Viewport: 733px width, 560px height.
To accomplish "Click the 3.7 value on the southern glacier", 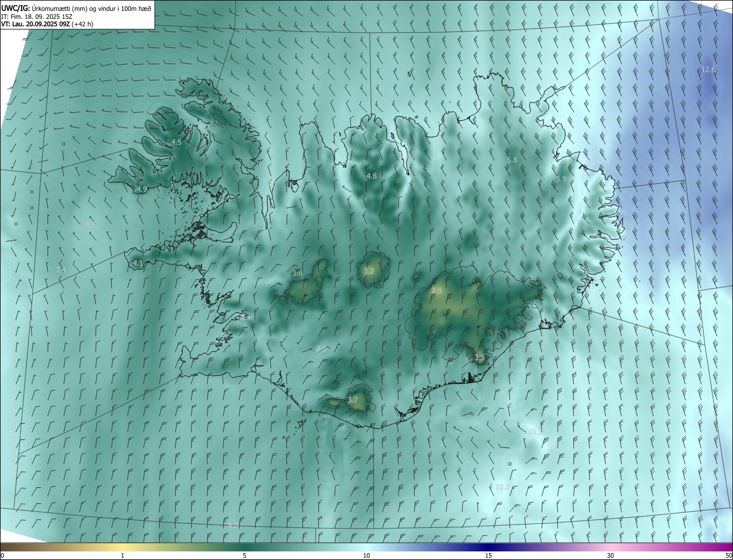I will pyautogui.click(x=353, y=400).
